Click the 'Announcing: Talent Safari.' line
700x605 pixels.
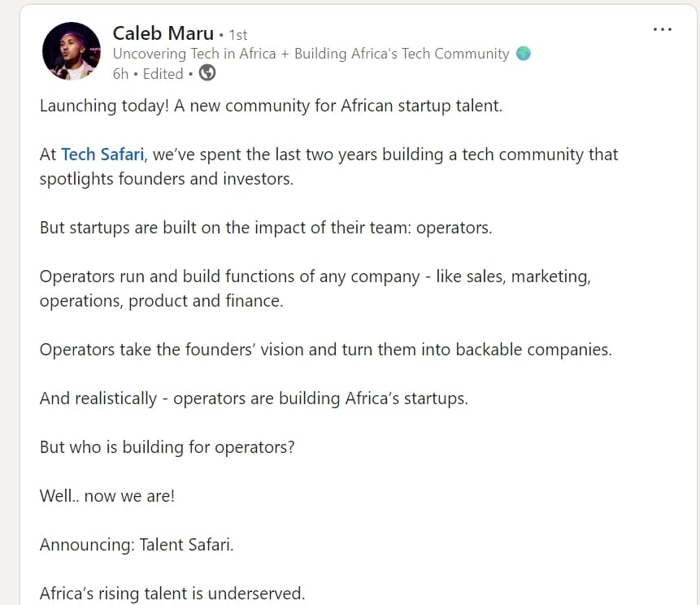(x=137, y=544)
